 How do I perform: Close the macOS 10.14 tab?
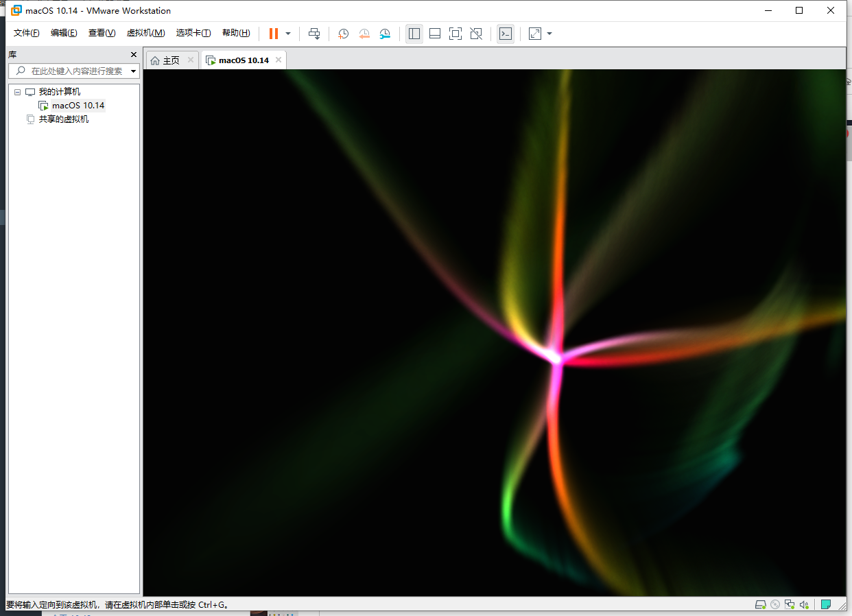coord(278,60)
